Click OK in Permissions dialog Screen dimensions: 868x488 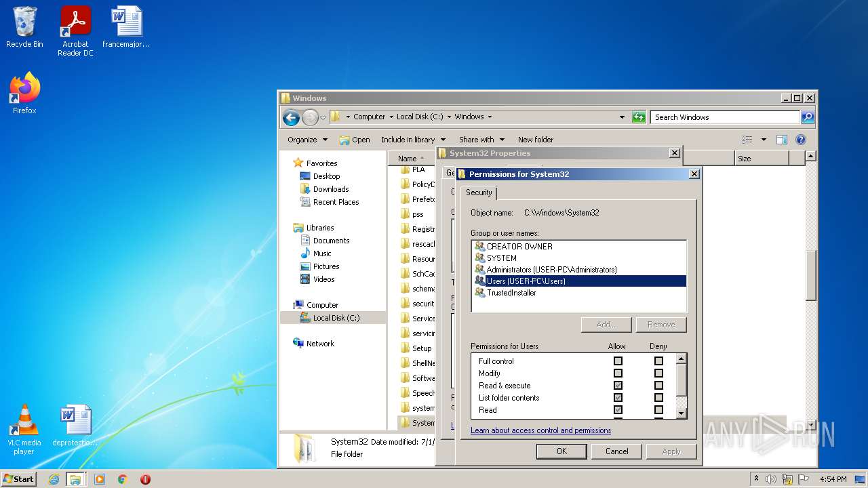click(561, 451)
